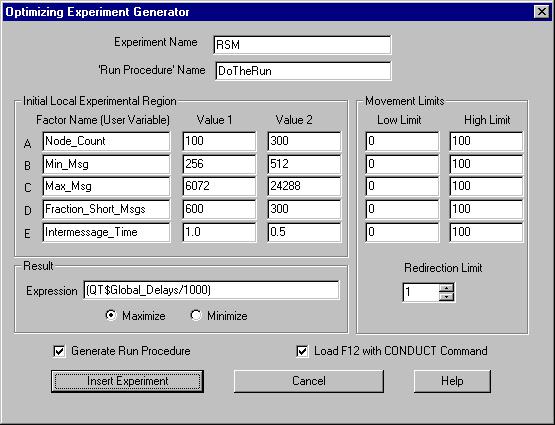Image resolution: width=555 pixels, height=425 pixels.
Task: Edit Node_Count Value 2 field showing 300
Action: click(304, 141)
